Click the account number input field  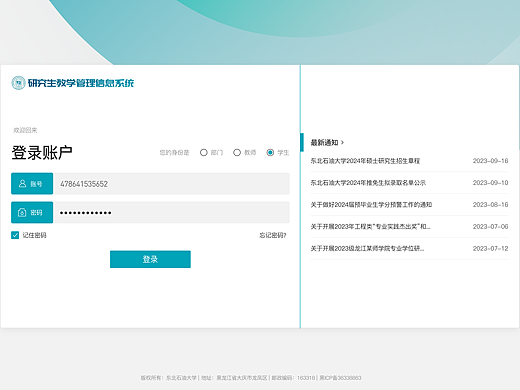coord(171,184)
